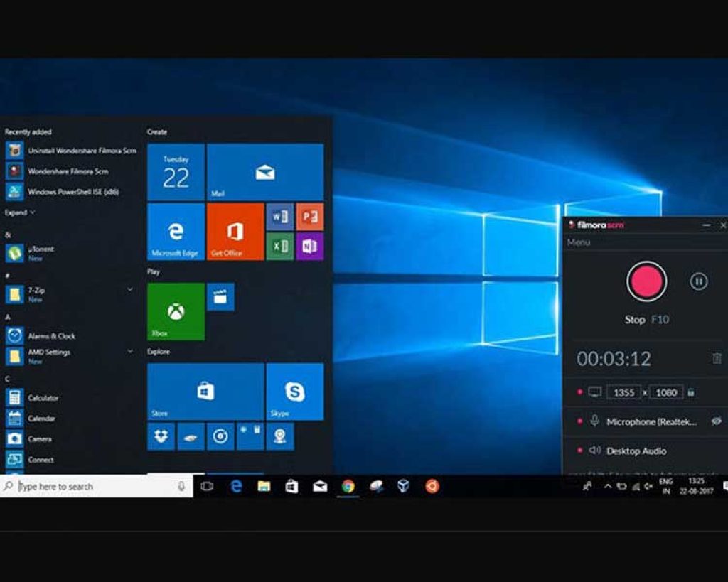Open Calculator from the app list

[43, 398]
